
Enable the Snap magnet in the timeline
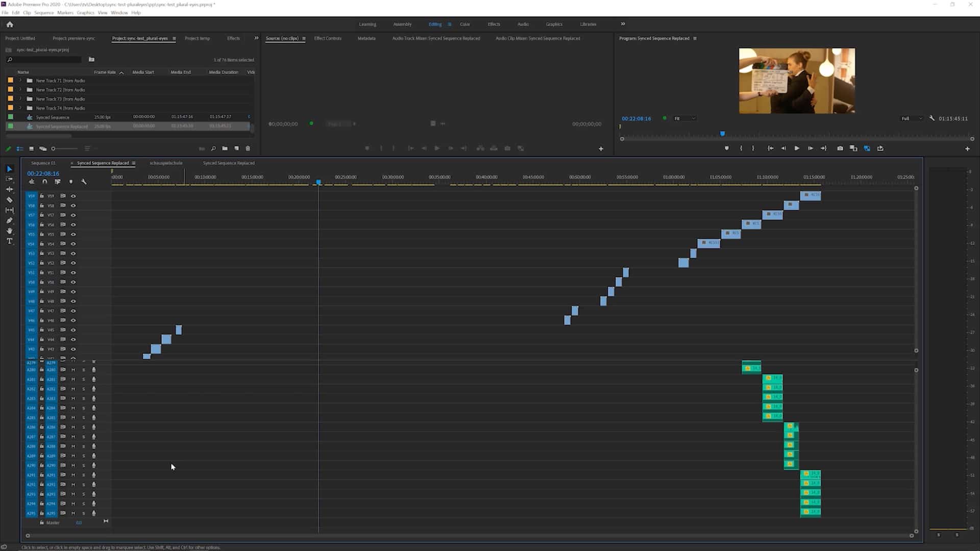[44, 182]
